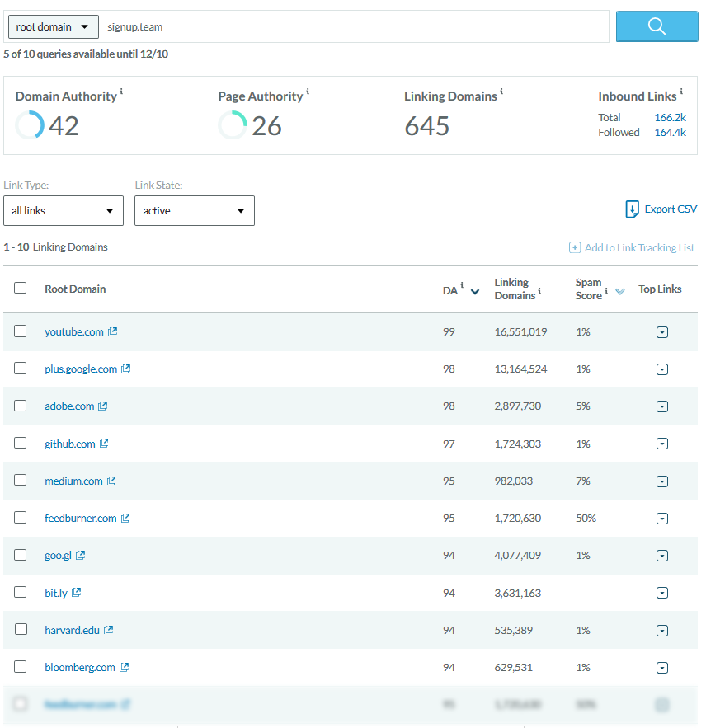The width and height of the screenshot is (706, 728).
Task: Check the medium.com row checkbox
Action: 20,480
